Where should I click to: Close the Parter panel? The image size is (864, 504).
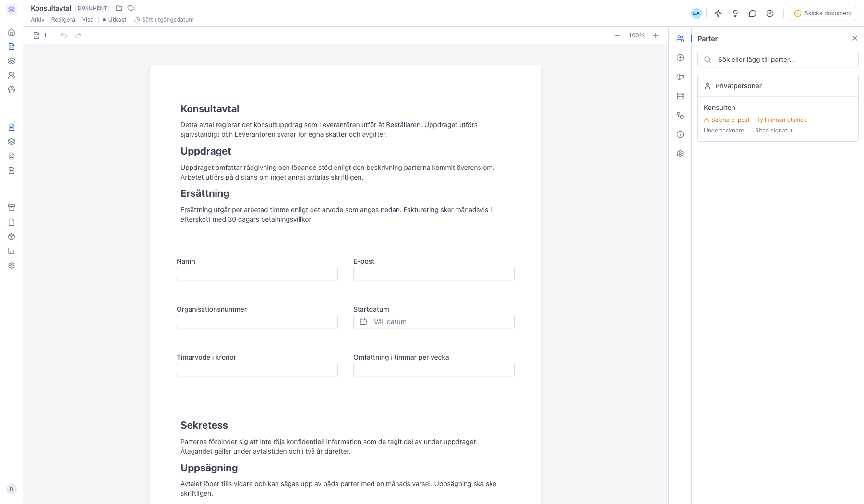(855, 38)
